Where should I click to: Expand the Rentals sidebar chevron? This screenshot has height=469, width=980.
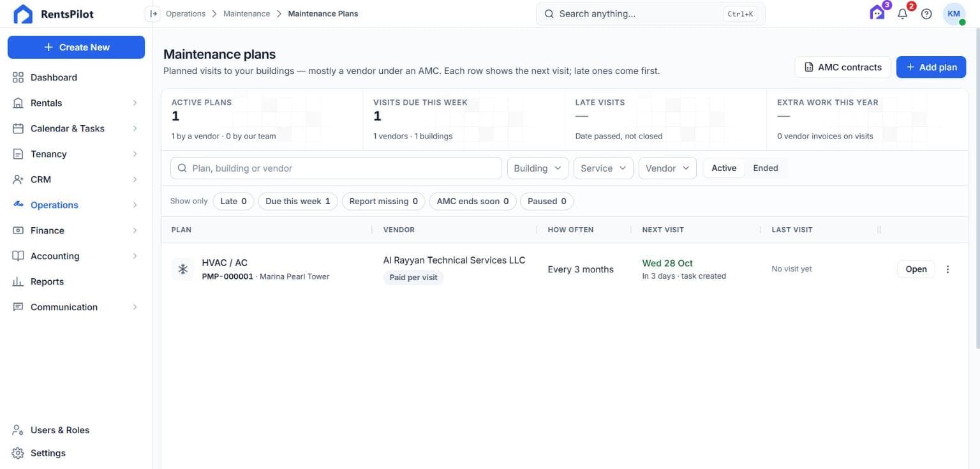pos(135,103)
